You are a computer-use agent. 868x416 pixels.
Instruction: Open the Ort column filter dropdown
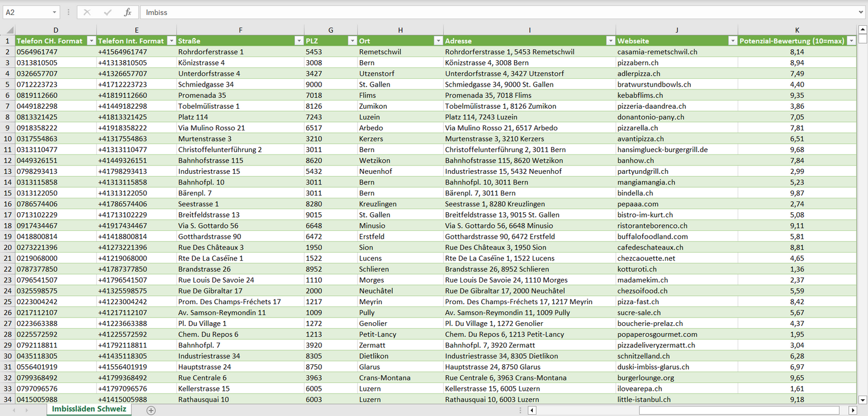437,41
